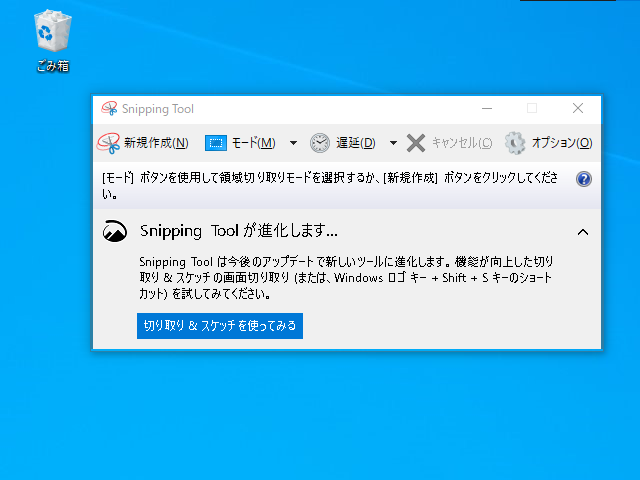This screenshot has width=640, height=480.
Task: Click the モード(M) rectangle mode button
Action: click(x=240, y=143)
